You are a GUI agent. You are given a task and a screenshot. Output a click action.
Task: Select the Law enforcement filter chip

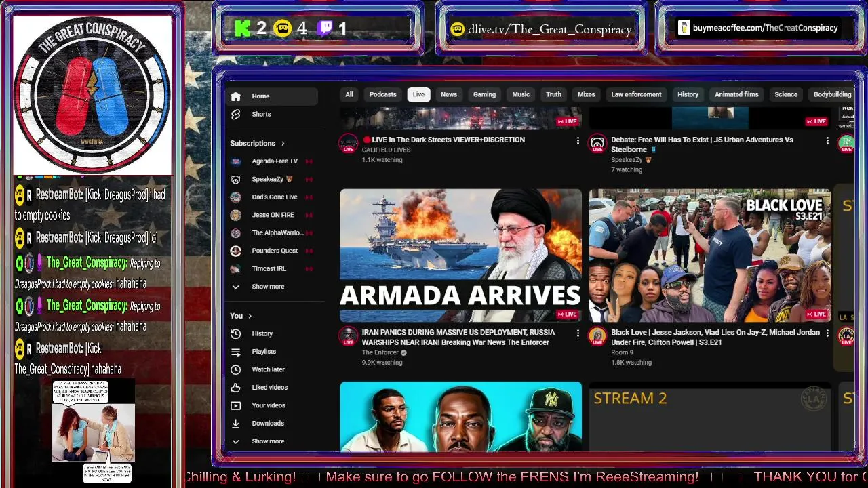636,94
